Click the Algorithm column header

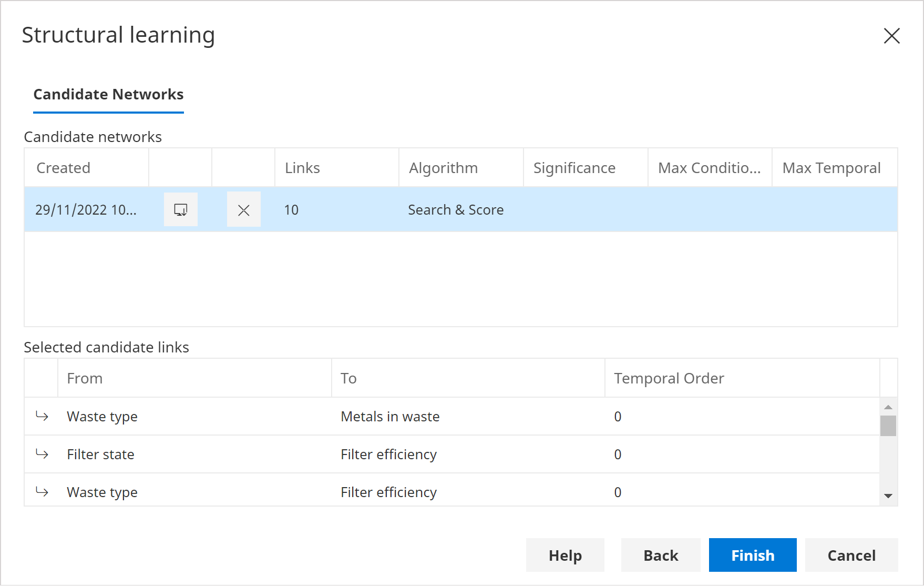click(x=443, y=168)
